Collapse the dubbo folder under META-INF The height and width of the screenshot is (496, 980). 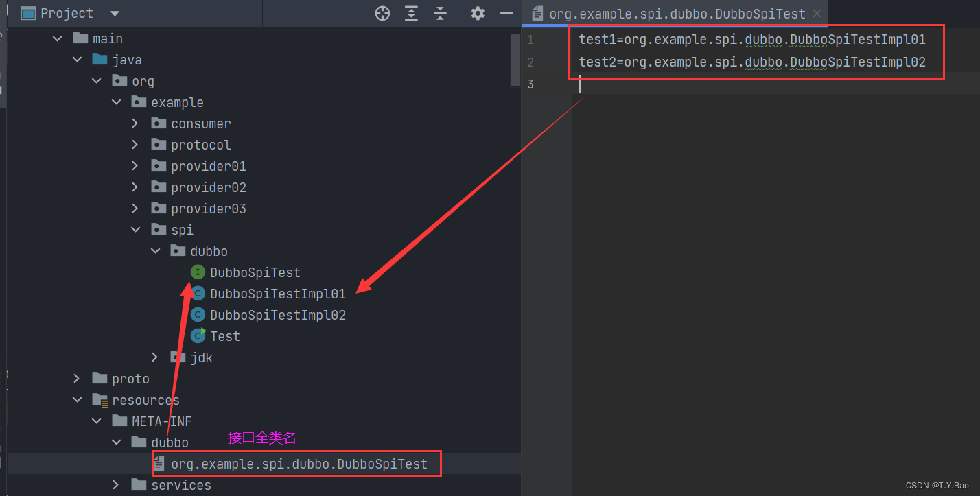click(x=115, y=442)
